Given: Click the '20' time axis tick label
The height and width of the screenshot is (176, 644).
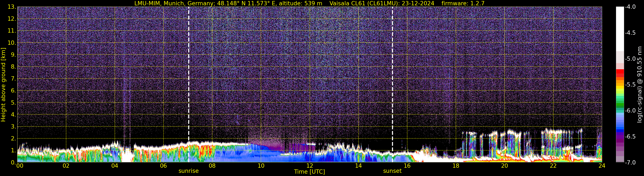Looking at the screenshot, I should [x=505, y=166].
